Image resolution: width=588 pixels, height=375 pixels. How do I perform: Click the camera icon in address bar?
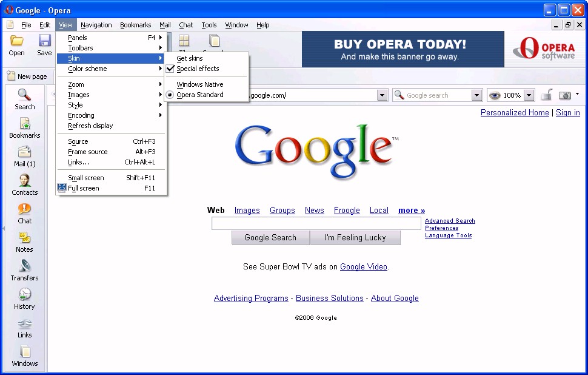(565, 95)
